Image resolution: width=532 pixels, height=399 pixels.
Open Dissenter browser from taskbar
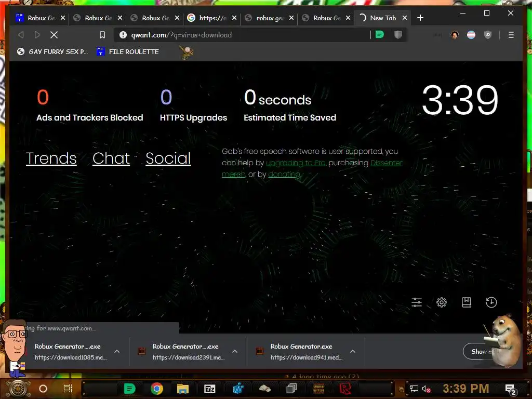coord(129,389)
